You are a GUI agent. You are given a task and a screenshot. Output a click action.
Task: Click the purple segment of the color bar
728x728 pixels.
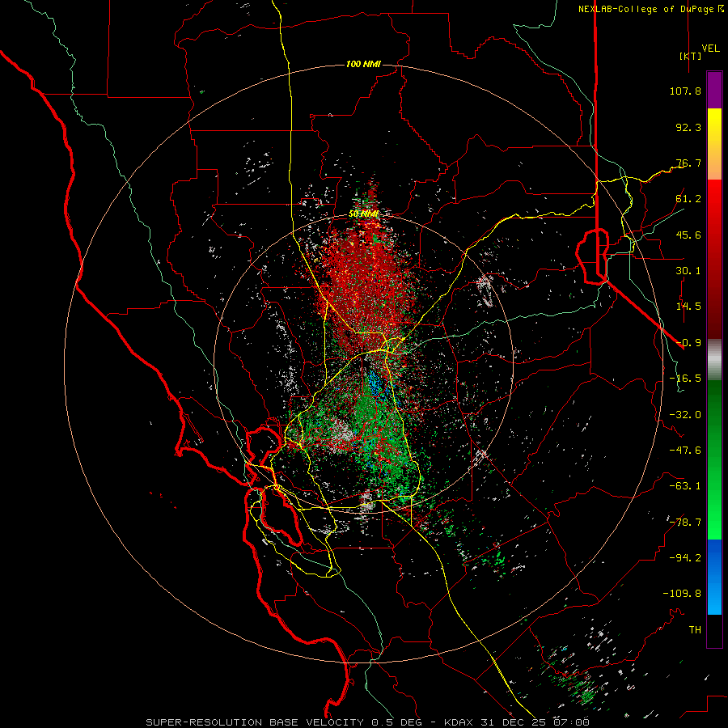tap(714, 91)
